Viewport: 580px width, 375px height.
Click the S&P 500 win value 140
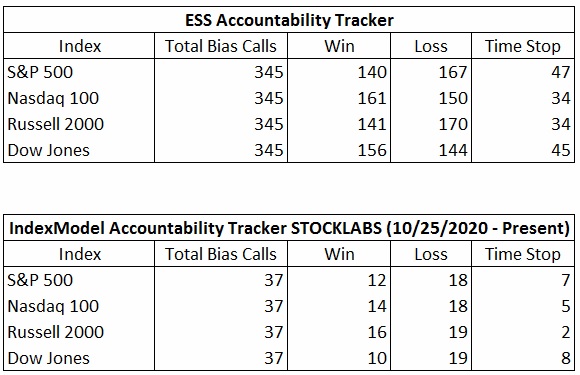(x=372, y=72)
